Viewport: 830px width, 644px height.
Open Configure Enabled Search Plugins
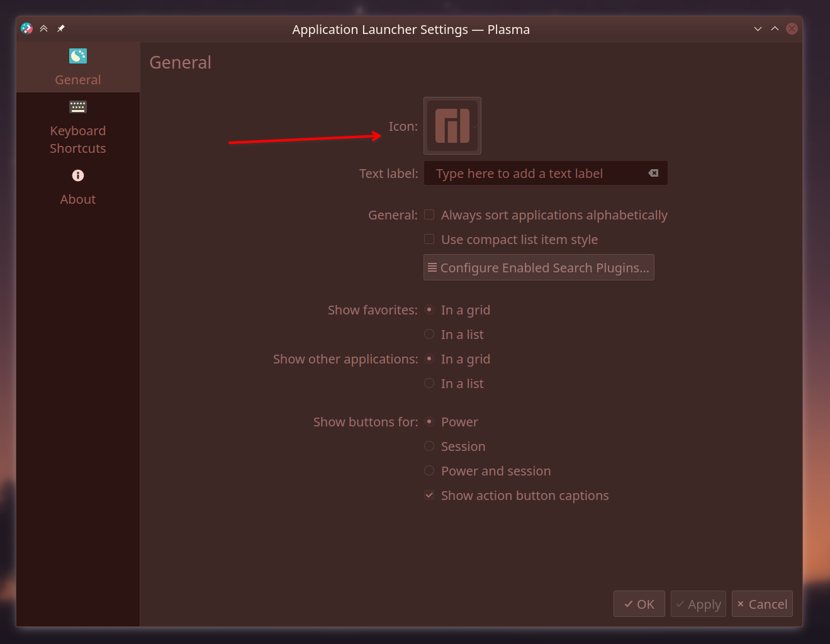539,267
